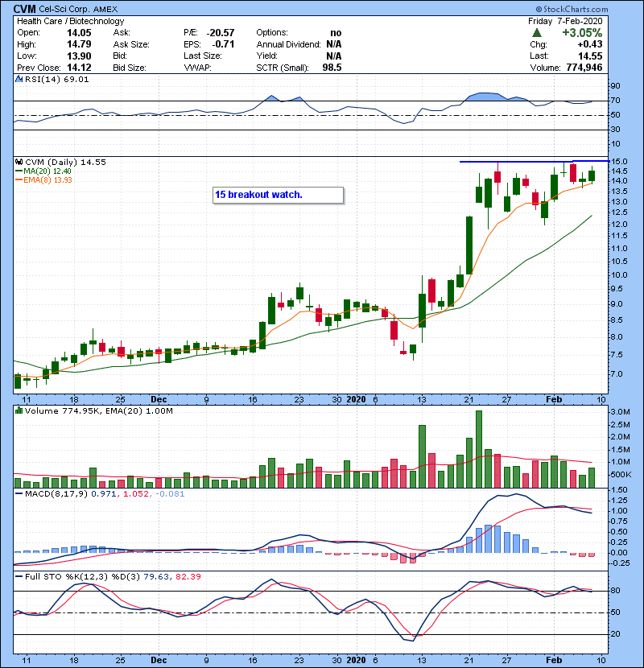Click the Options 'no' value
Image resolution: width=644 pixels, height=668 pixels.
tap(336, 33)
